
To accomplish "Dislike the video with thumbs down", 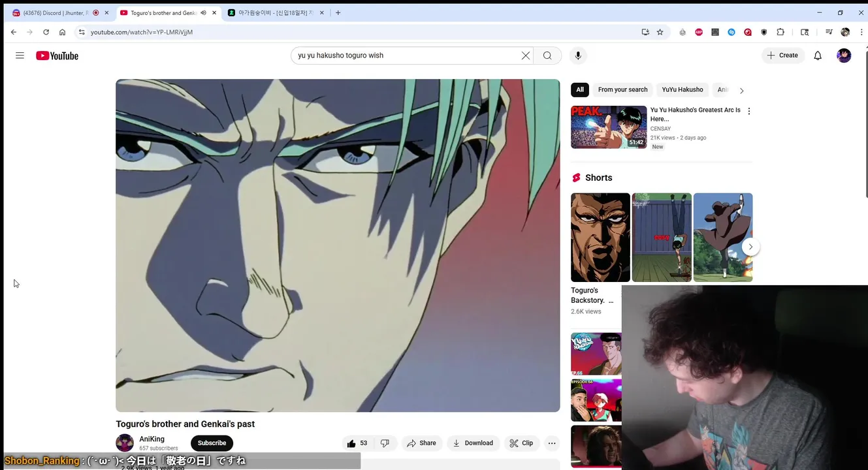I will 385,443.
